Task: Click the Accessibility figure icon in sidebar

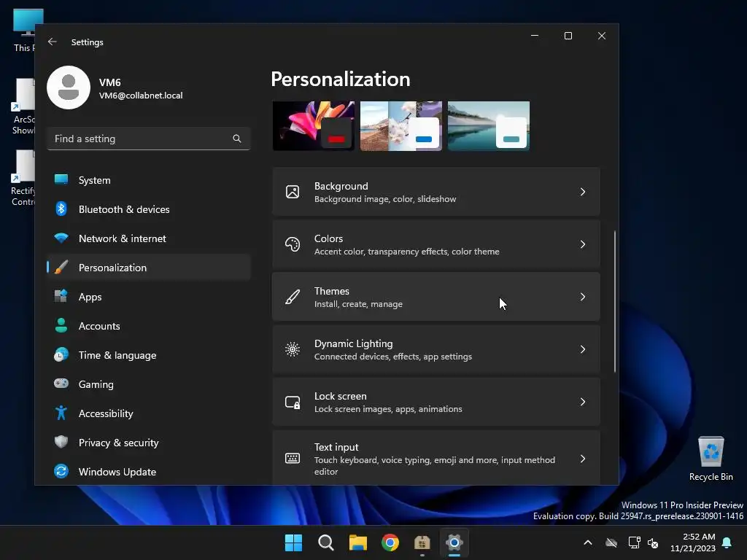Action: coord(61,413)
